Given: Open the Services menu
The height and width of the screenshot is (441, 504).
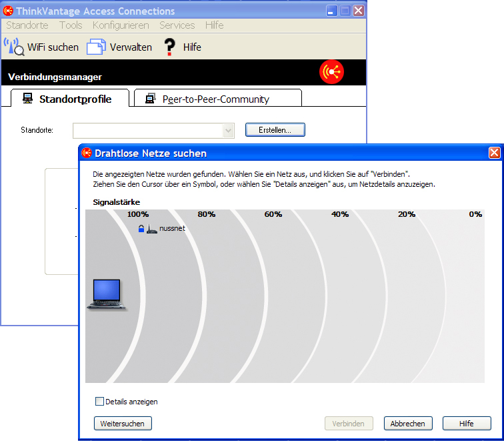Looking at the screenshot, I should [x=177, y=25].
